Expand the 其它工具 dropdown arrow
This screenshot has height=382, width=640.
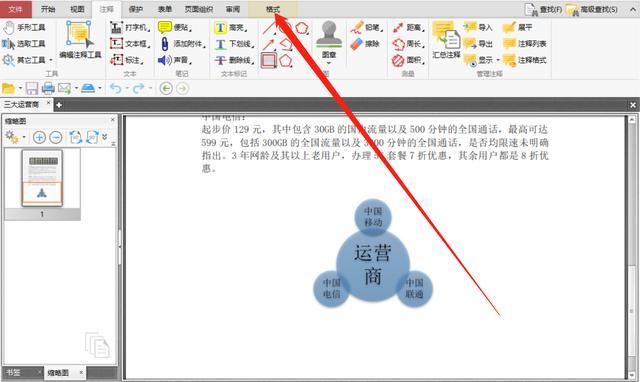(x=51, y=60)
